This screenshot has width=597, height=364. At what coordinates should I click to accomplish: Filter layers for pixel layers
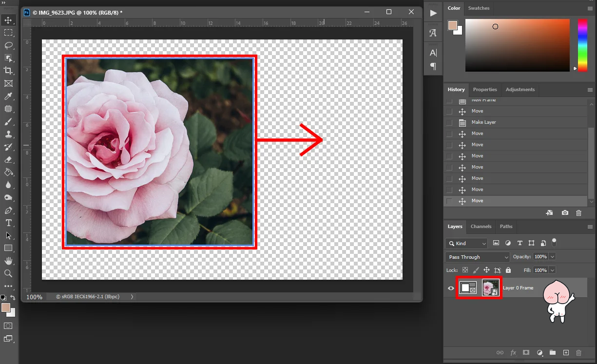click(496, 243)
